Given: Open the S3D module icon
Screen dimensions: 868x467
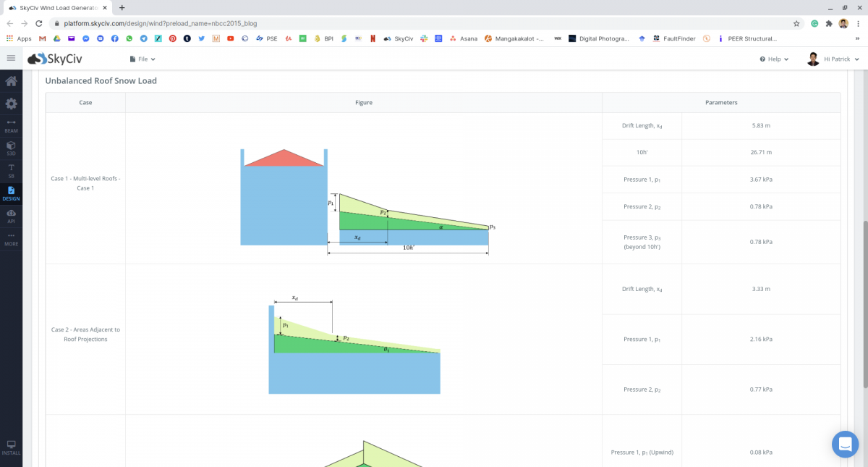Looking at the screenshot, I should click(11, 148).
